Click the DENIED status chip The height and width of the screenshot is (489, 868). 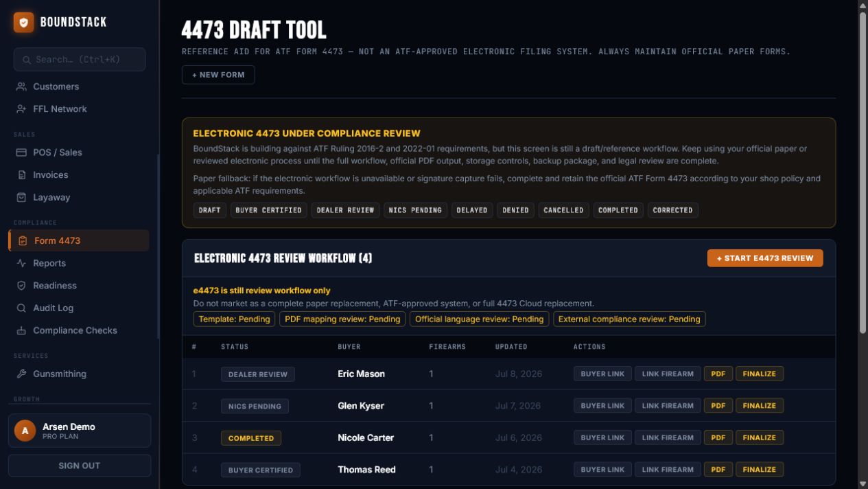pyautogui.click(x=516, y=210)
